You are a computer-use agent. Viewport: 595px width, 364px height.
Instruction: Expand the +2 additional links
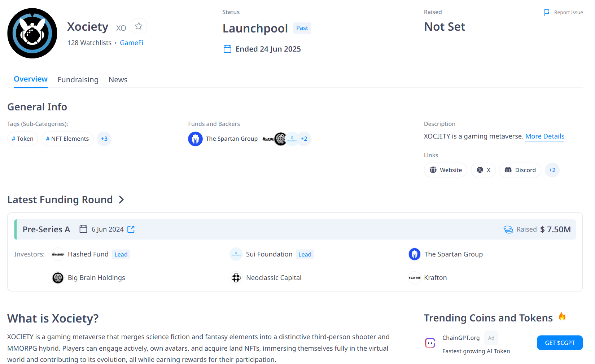552,170
